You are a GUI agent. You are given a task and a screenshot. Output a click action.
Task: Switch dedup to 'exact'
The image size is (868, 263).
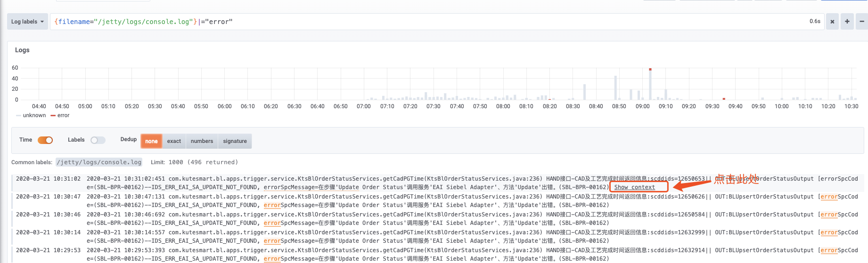pyautogui.click(x=174, y=141)
